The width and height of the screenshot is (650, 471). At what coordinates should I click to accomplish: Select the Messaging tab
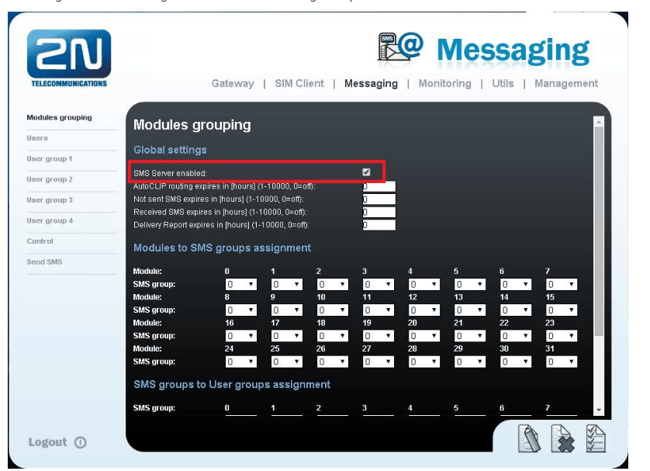[x=371, y=84]
